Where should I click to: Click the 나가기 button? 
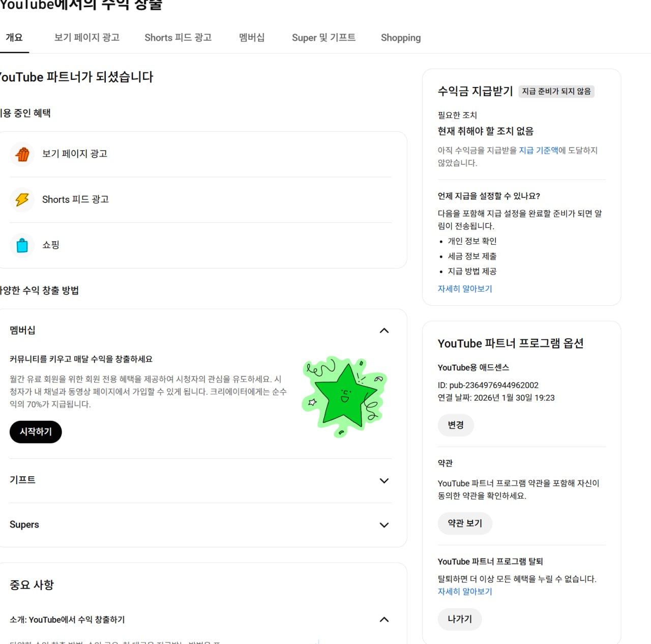click(460, 620)
